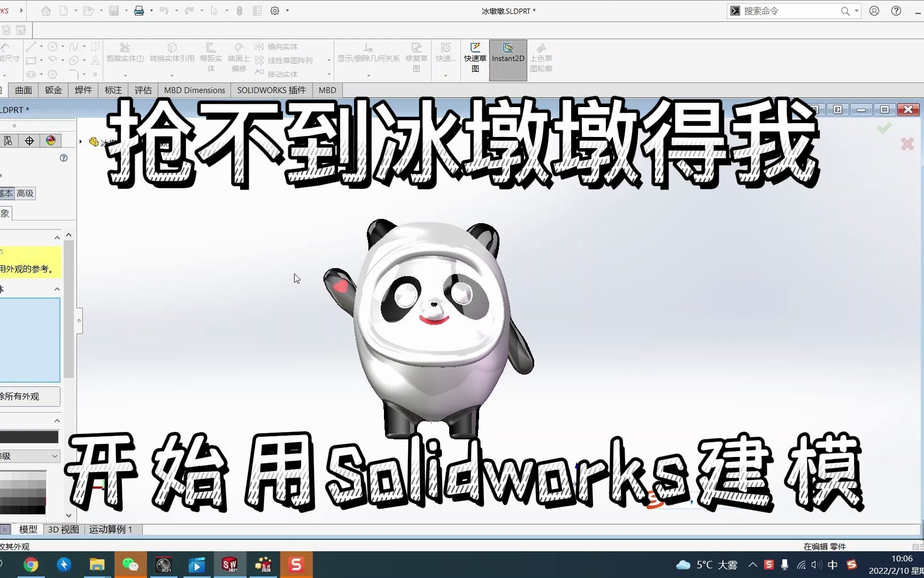Click Offset On Surface (曲面上偏移)

[x=238, y=57]
